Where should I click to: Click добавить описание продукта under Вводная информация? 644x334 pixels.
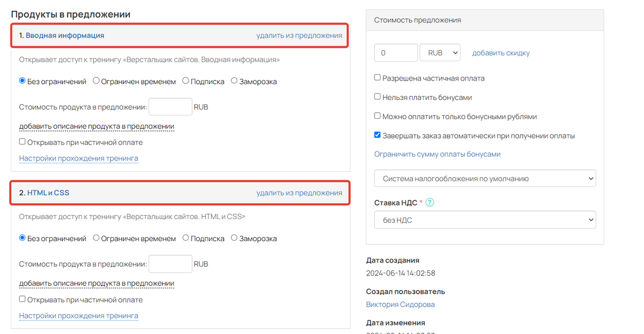click(97, 126)
